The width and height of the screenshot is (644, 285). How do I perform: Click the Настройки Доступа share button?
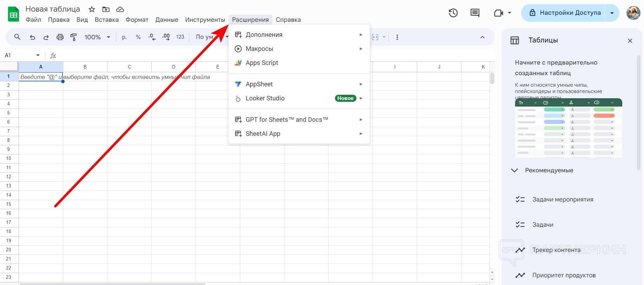(565, 13)
